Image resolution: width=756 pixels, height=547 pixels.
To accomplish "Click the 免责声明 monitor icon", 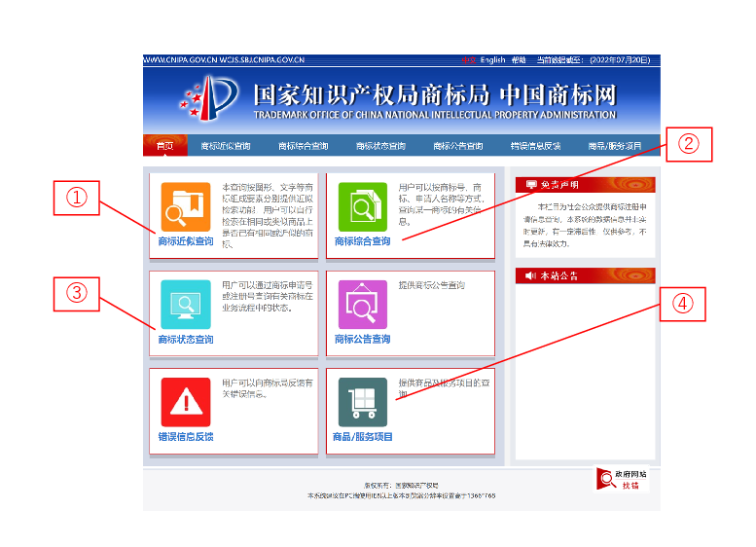I will point(531,184).
